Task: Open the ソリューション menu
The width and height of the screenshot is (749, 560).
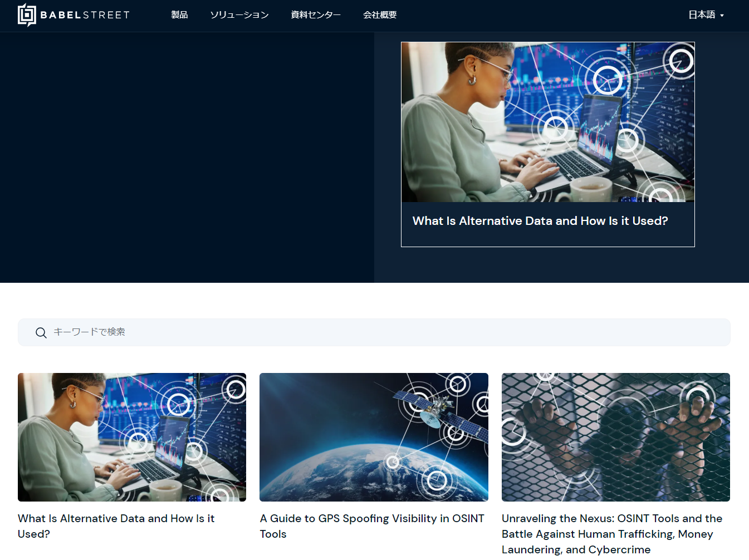Action: (239, 15)
